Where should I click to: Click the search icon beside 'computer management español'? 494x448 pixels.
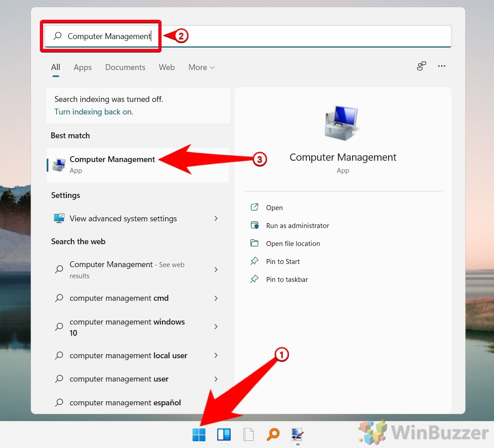59,402
